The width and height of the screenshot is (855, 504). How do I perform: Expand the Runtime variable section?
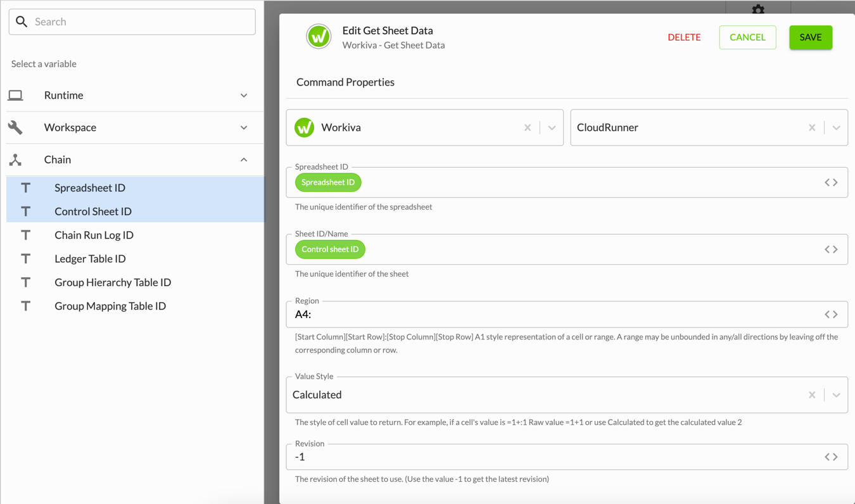244,96
